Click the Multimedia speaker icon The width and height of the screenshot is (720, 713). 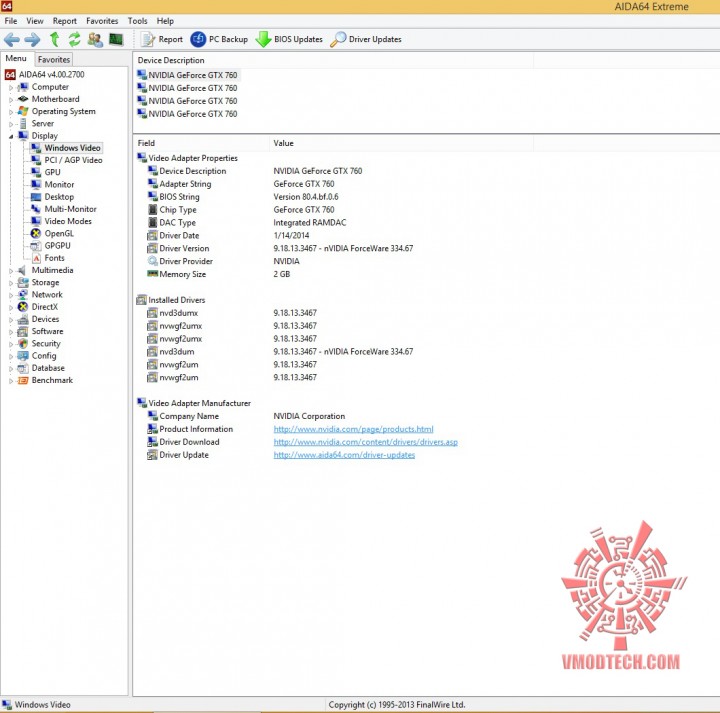coord(22,270)
